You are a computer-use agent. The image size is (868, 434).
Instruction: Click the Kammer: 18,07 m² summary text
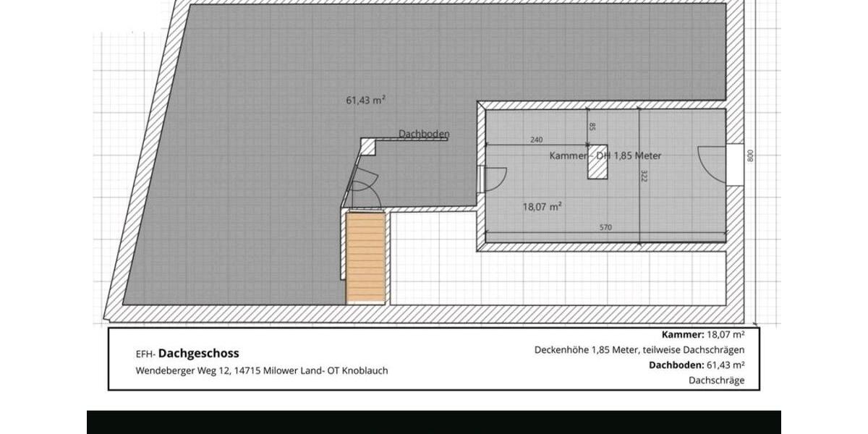coord(702,335)
